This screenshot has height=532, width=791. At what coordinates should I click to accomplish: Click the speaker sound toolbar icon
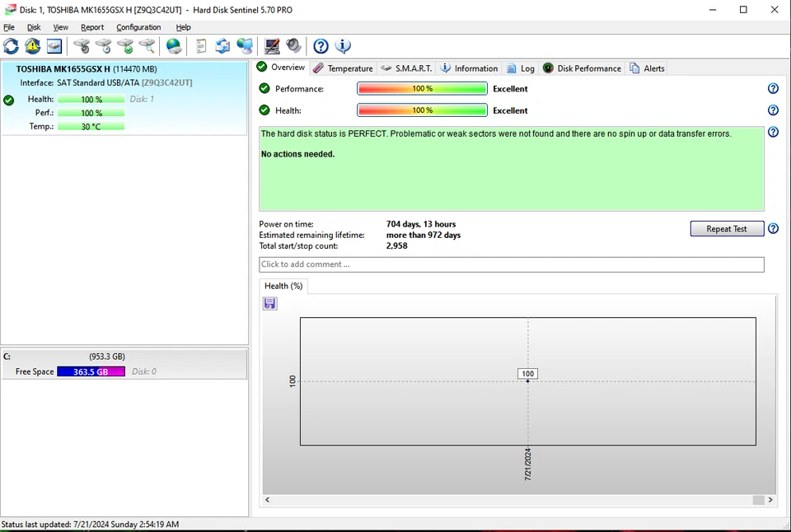[294, 46]
